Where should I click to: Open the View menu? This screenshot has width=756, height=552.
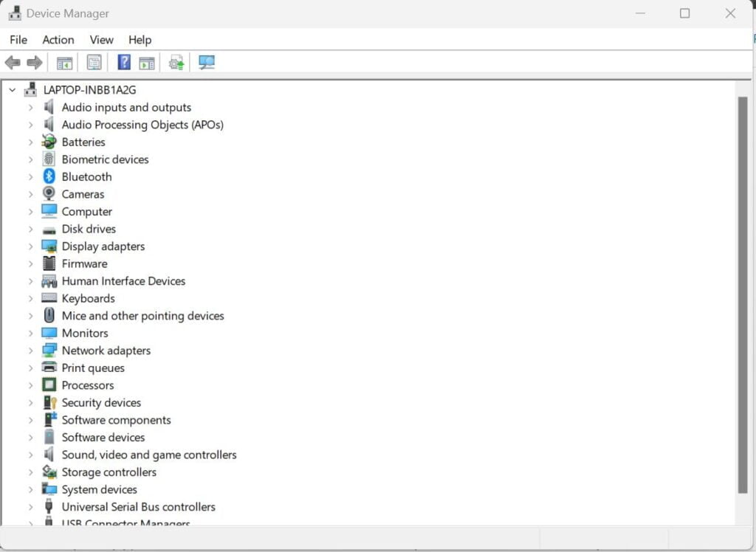click(x=101, y=40)
